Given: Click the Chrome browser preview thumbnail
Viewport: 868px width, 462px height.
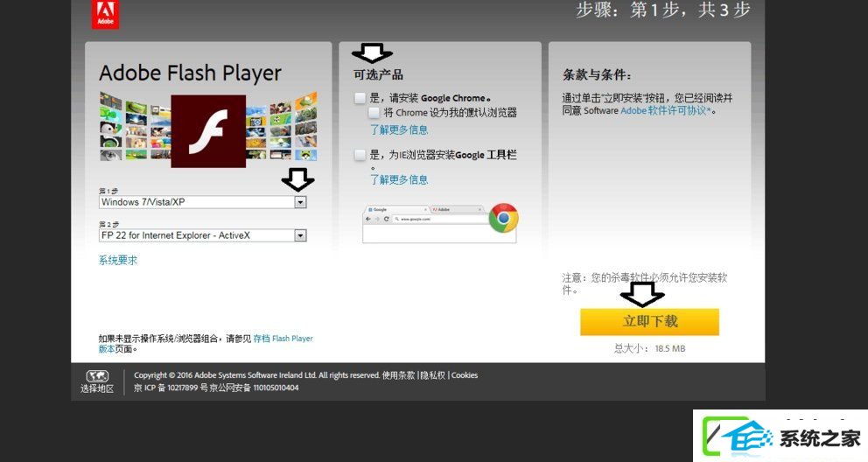Looking at the screenshot, I should (x=440, y=223).
